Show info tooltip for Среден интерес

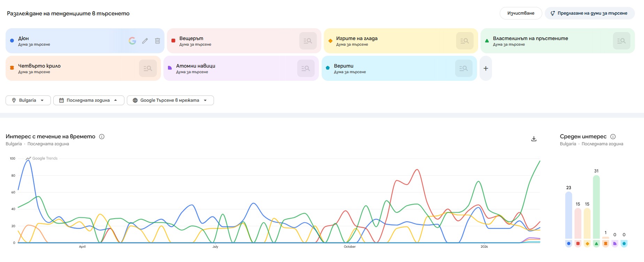pos(613,137)
